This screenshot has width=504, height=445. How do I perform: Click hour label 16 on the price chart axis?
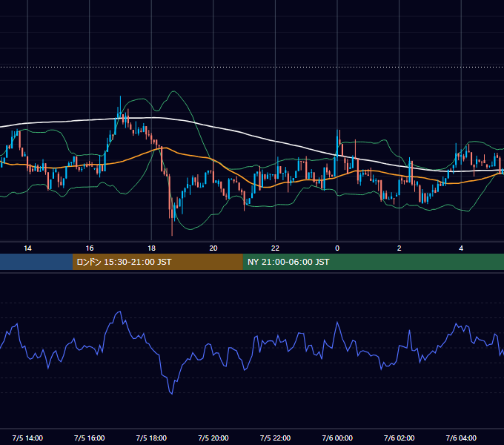90,248
